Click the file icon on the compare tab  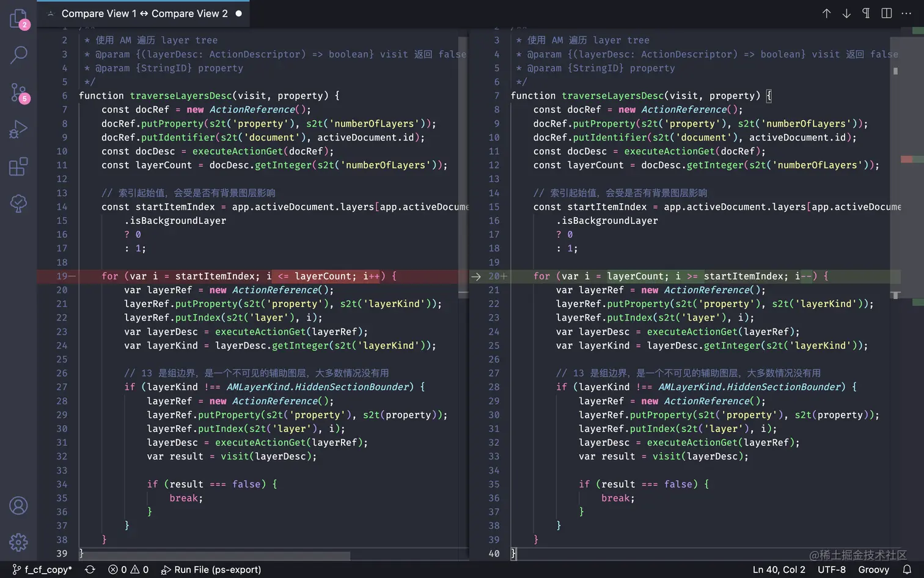50,13
